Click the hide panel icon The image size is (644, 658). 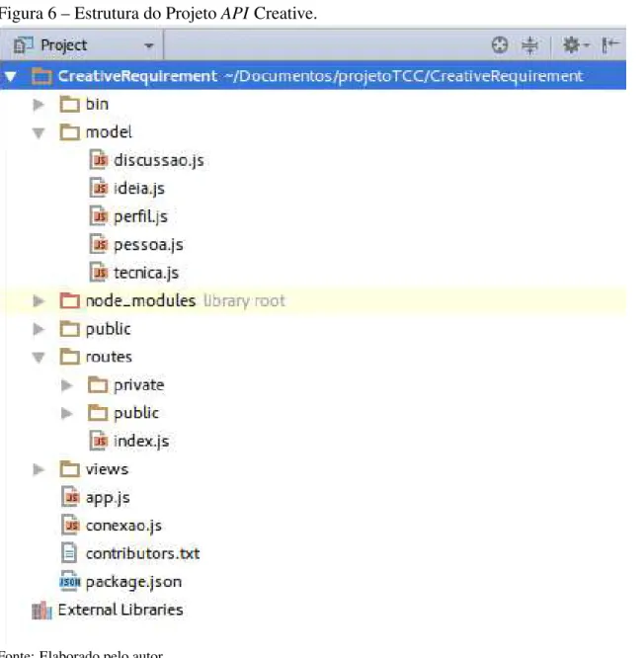610,44
